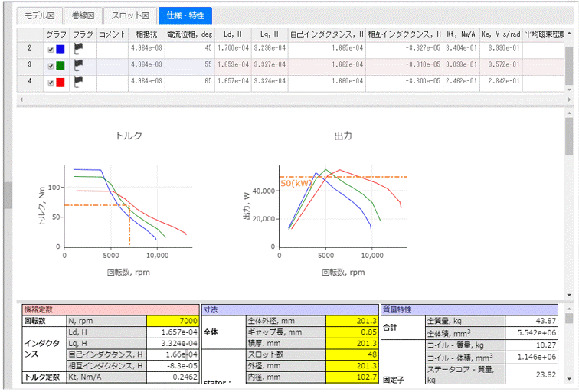The width and height of the screenshot is (579, 392).
Task: Switch to the モデル図 tab
Action: pyautogui.click(x=40, y=15)
